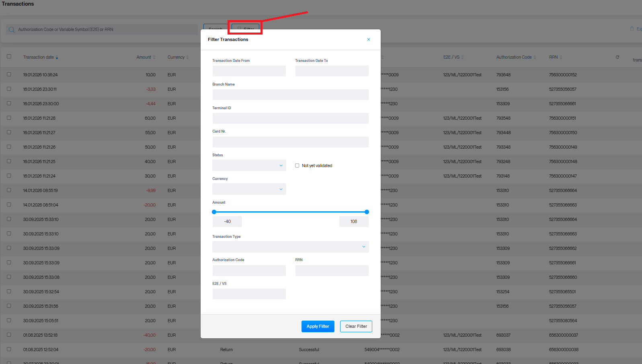Screen dimensions: 642x364
Task: Expand the Currency dropdown in filter
Action: click(249, 189)
